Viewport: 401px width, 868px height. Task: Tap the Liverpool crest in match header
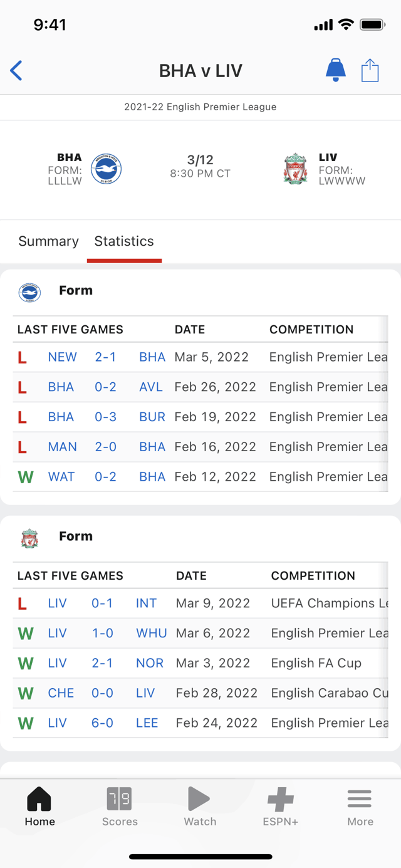click(295, 169)
